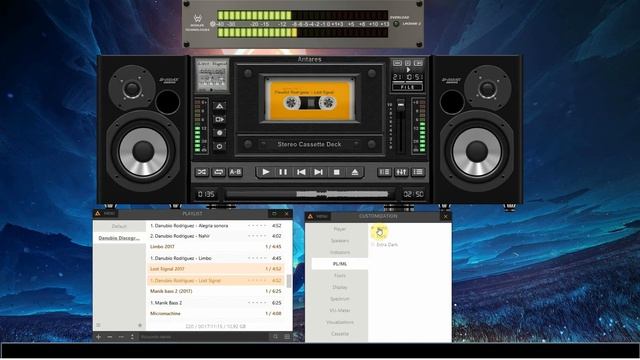Select the Default playlist tab

tap(119, 226)
